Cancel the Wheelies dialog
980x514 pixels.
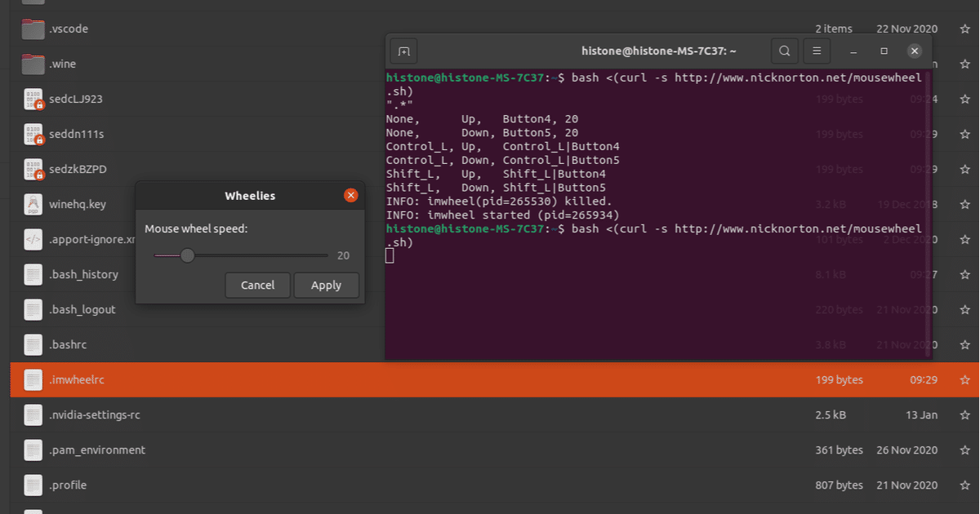[257, 285]
